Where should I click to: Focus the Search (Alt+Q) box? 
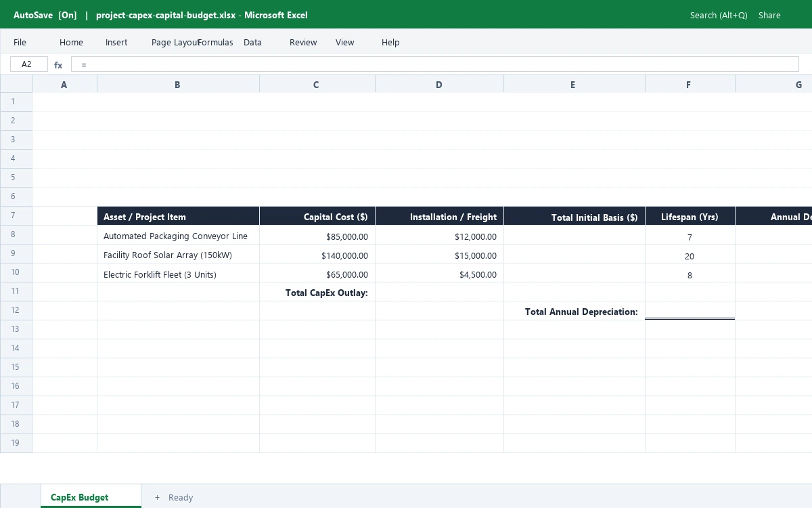pyautogui.click(x=719, y=15)
